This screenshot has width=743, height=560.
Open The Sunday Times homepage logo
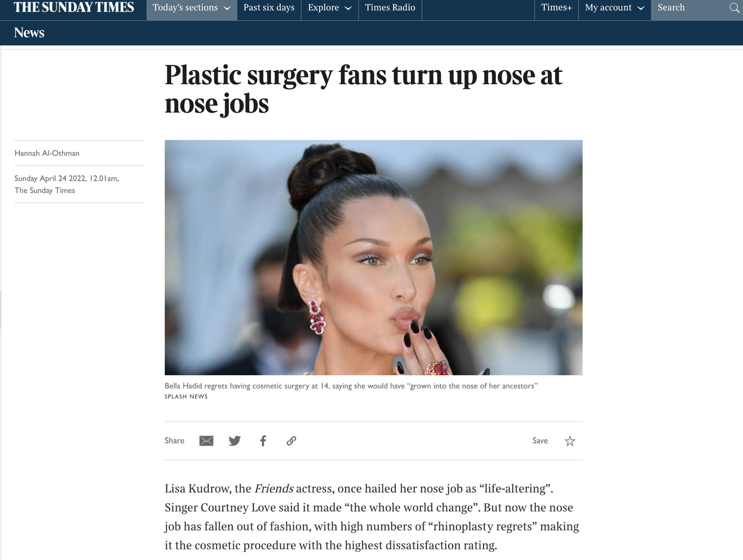(74, 7)
